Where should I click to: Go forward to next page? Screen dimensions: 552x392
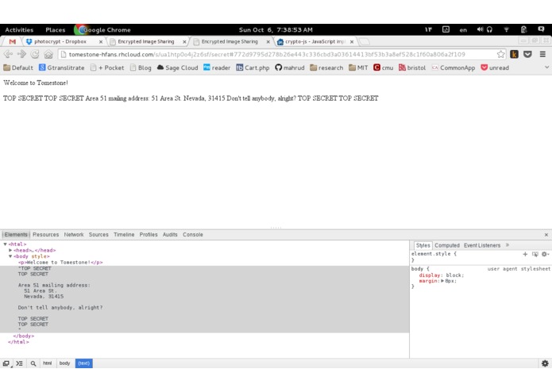[x=21, y=54]
